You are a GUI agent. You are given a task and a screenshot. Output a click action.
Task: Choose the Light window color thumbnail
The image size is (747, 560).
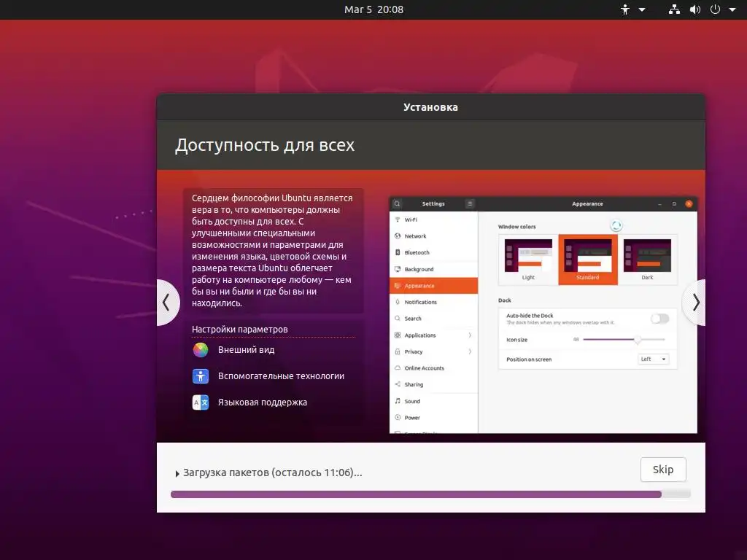(x=528, y=260)
